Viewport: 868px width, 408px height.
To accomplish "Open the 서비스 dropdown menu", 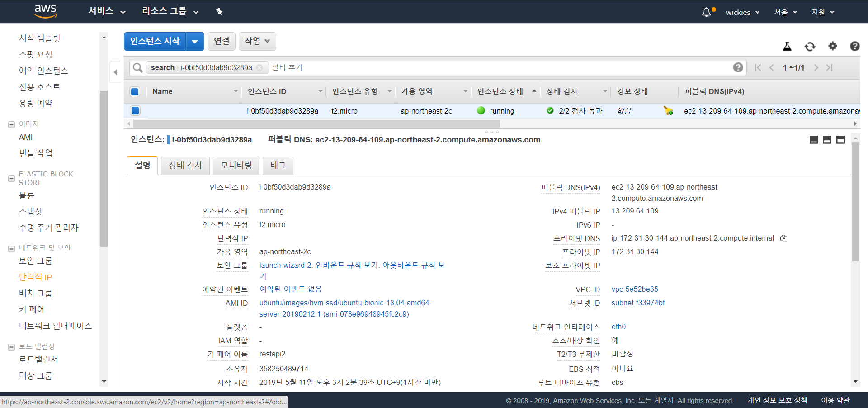I will tap(107, 11).
